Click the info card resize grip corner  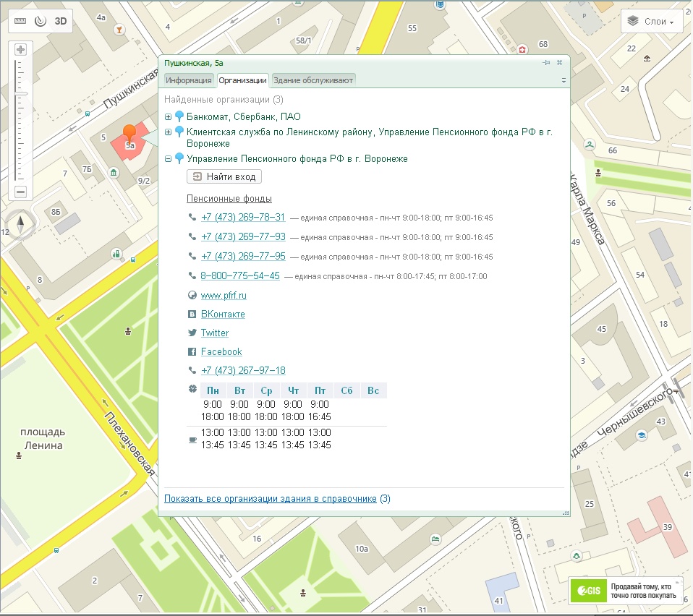click(x=566, y=513)
